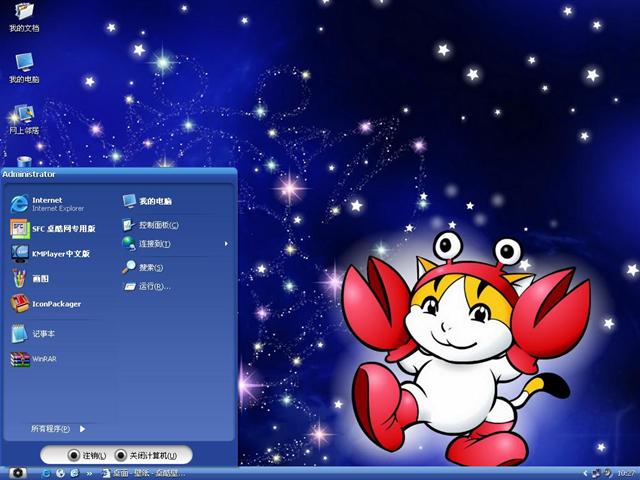The height and width of the screenshot is (480, 640).
Task: Launch WinRAR from the Start menu
Action: coord(33,359)
